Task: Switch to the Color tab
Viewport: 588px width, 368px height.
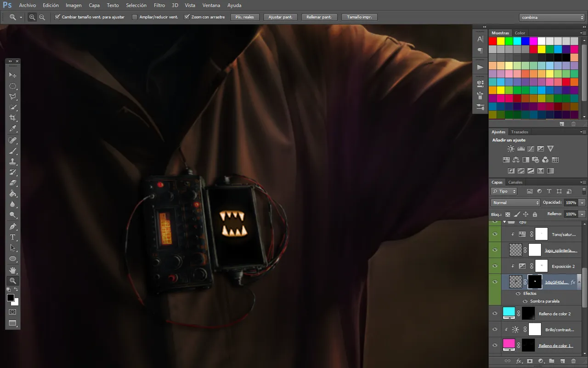Action: [x=520, y=33]
